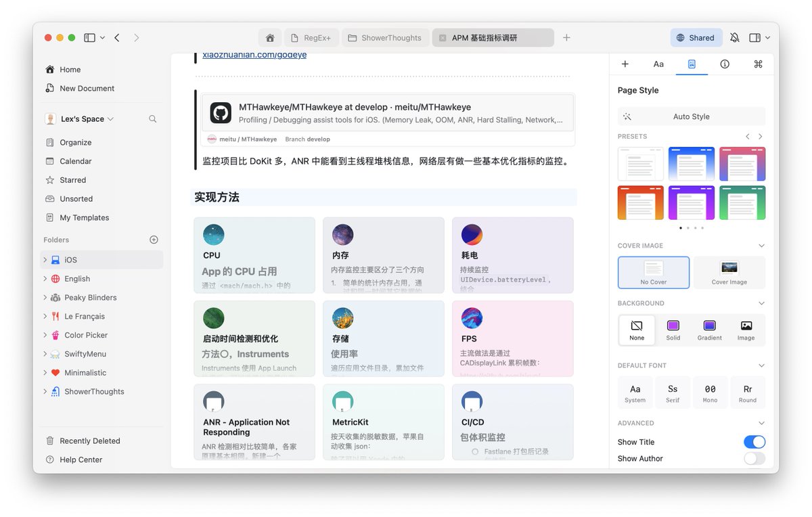
Task: Toggle right panel layout icon
Action: (x=755, y=38)
